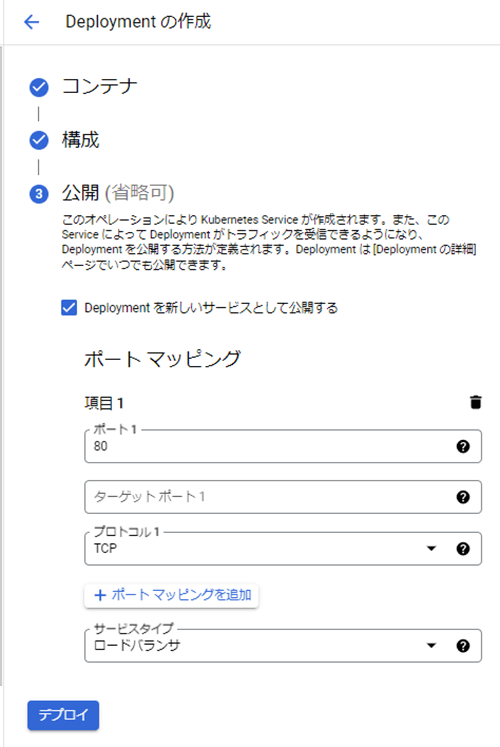
Task: Open the completed 構成 step checkmark
Action: pyautogui.click(x=39, y=141)
